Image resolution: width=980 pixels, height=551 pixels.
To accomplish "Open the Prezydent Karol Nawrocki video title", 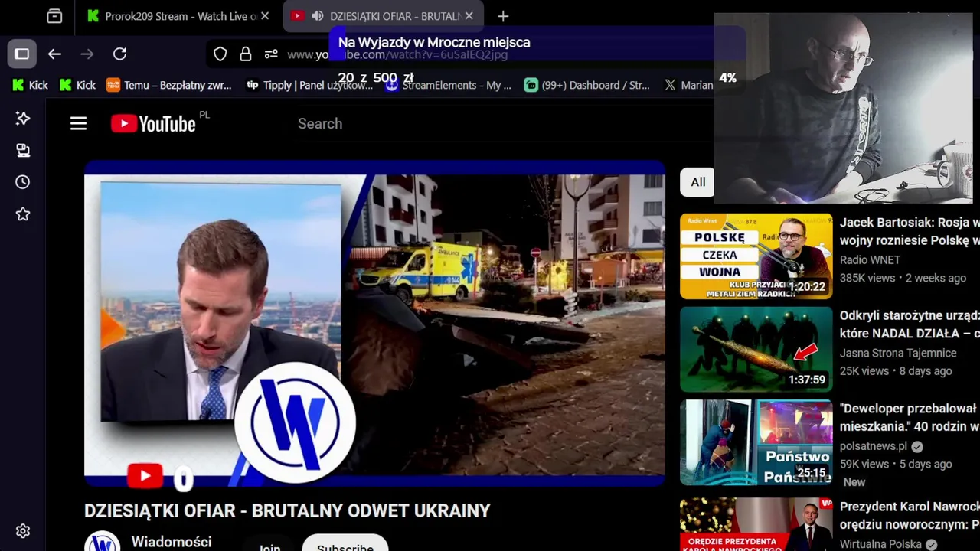I will 910,516.
